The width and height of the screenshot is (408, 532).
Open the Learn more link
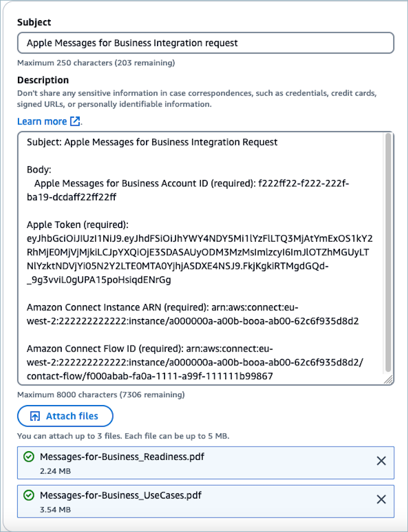pos(42,121)
